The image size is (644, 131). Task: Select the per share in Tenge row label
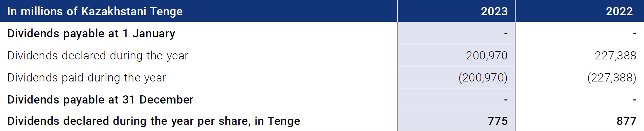click(154, 121)
